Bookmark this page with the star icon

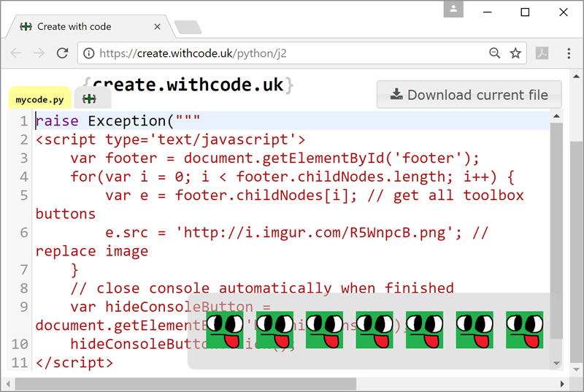pyautogui.click(x=515, y=53)
